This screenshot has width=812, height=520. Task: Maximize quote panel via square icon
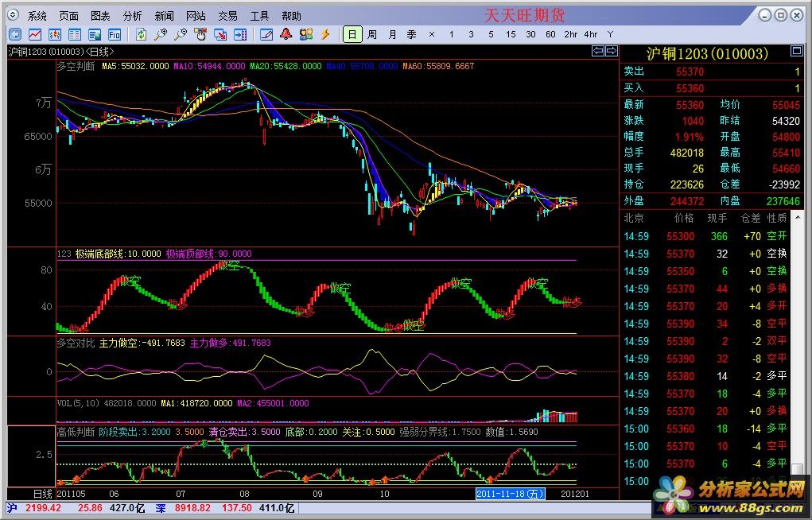(796, 51)
